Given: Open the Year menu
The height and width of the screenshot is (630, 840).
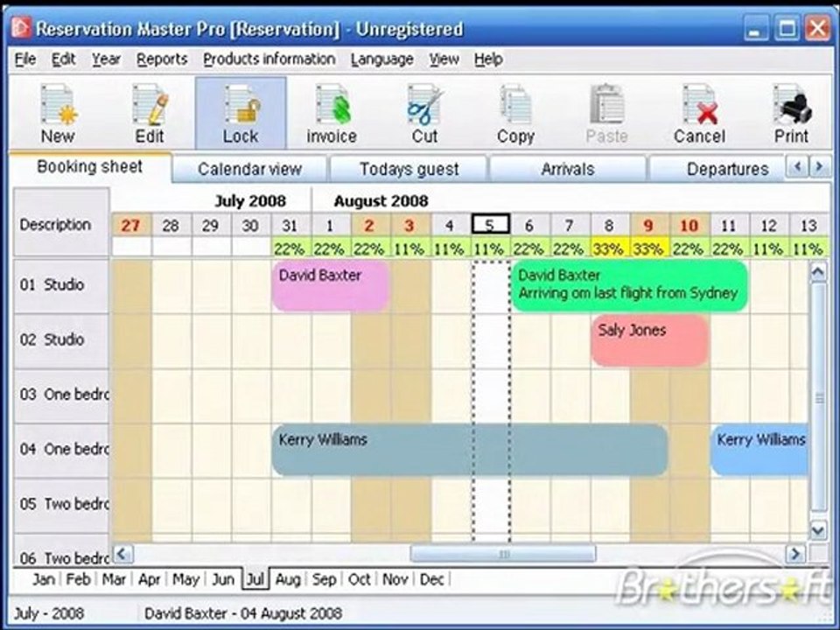Looking at the screenshot, I should [x=106, y=59].
